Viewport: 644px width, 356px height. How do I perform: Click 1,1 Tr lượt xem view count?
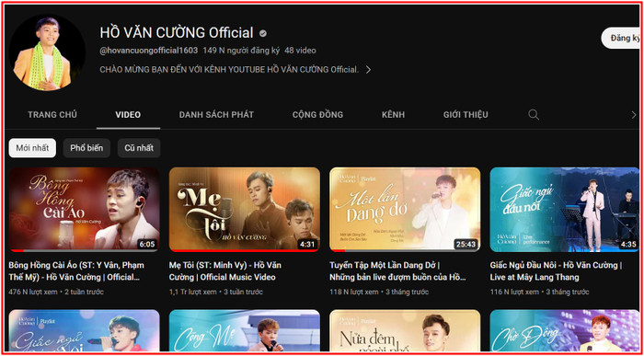pyautogui.click(x=192, y=292)
